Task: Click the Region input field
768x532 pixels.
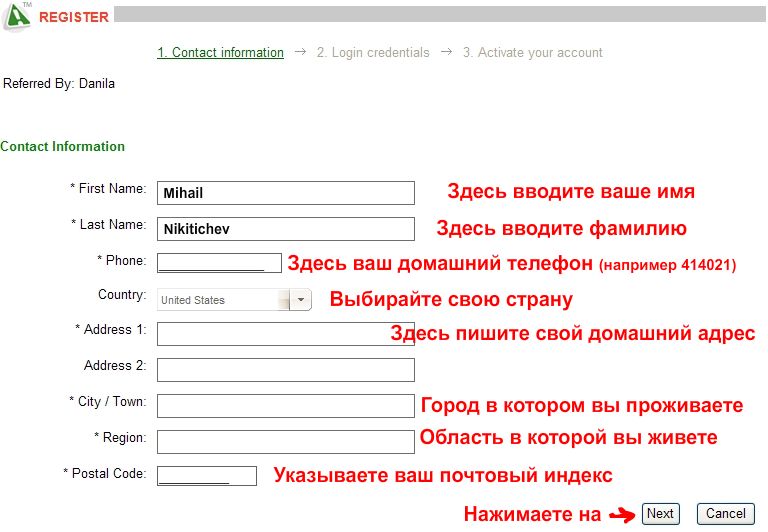Action: [286, 442]
